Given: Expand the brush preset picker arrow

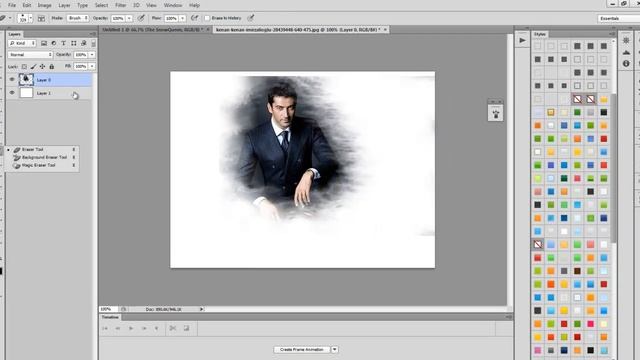Looking at the screenshot, I should 31,18.
